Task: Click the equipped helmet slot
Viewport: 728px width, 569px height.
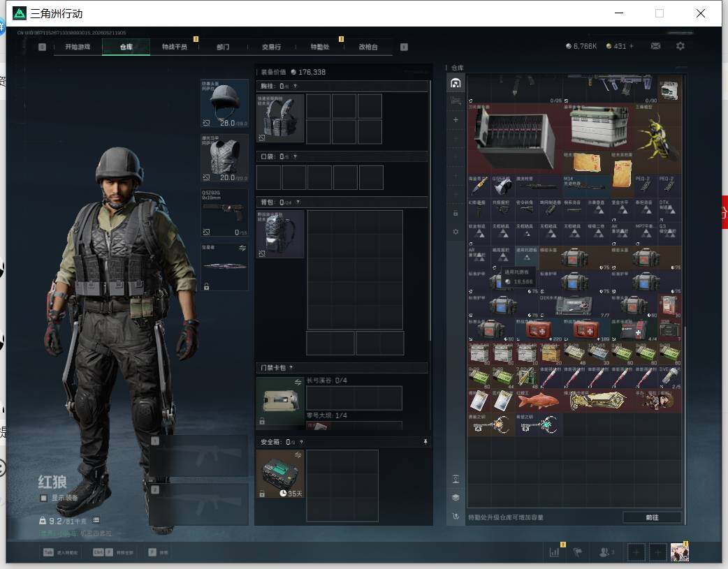Action: tap(224, 103)
